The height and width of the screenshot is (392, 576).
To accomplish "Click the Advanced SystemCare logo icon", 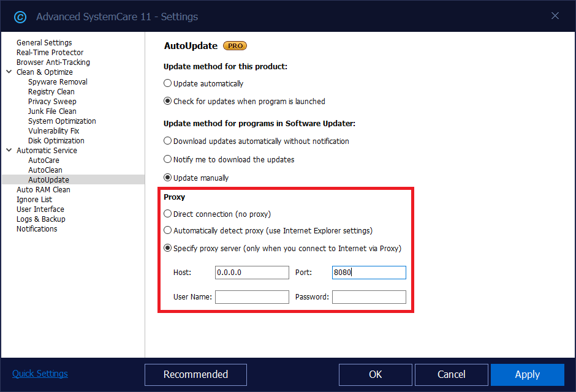I will click(20, 17).
